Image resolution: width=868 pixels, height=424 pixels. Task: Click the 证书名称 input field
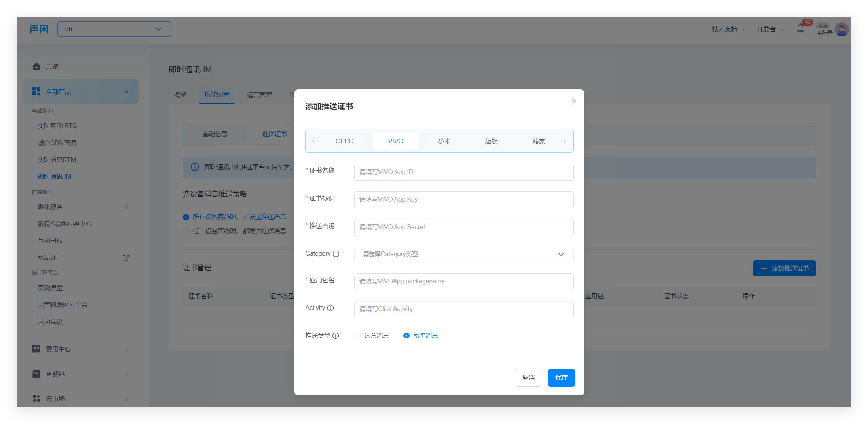463,172
